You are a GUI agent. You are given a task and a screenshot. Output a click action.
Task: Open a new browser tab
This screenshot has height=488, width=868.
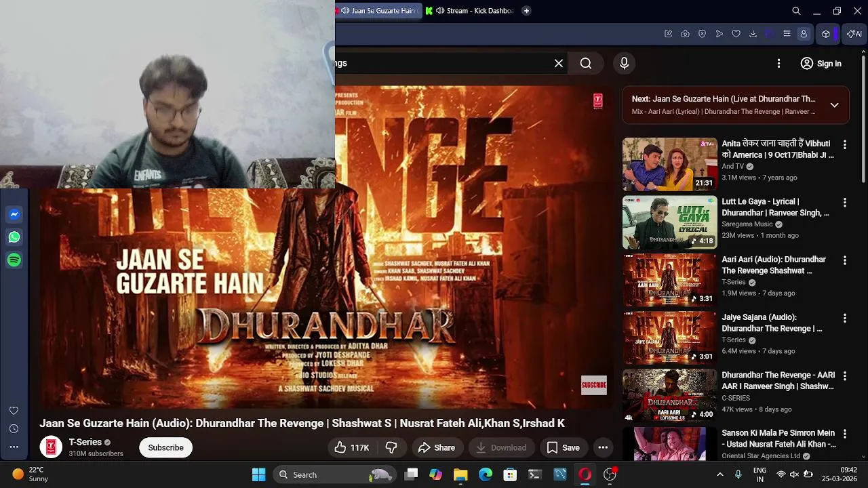point(526,11)
